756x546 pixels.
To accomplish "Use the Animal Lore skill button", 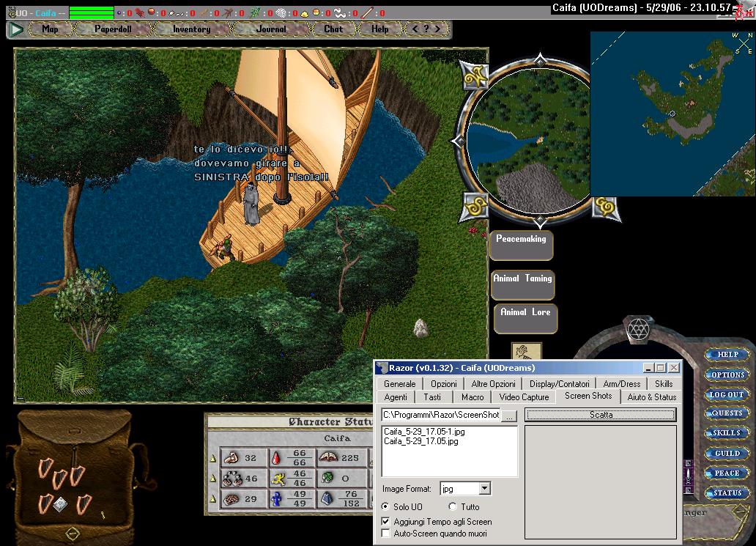I will coord(525,318).
